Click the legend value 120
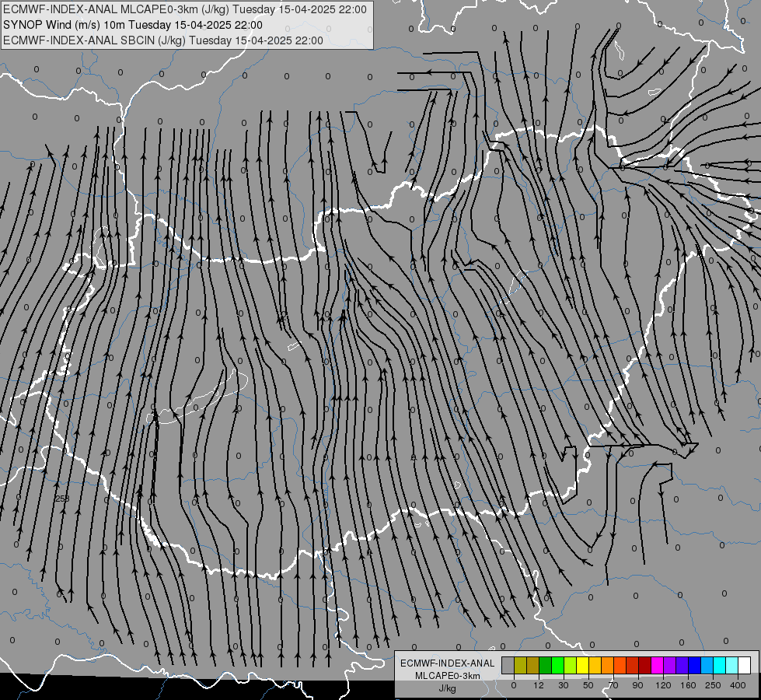This screenshot has width=761, height=700. [663, 685]
